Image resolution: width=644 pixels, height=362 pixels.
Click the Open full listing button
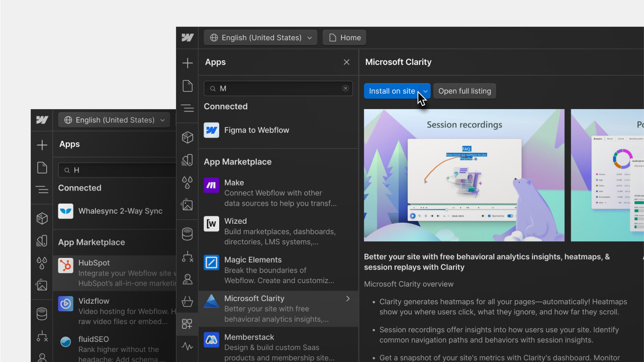465,91
